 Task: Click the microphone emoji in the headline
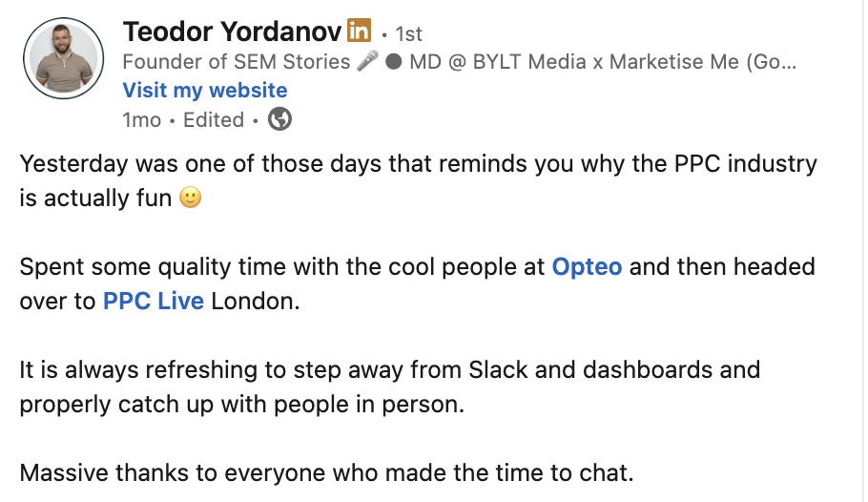[367, 63]
